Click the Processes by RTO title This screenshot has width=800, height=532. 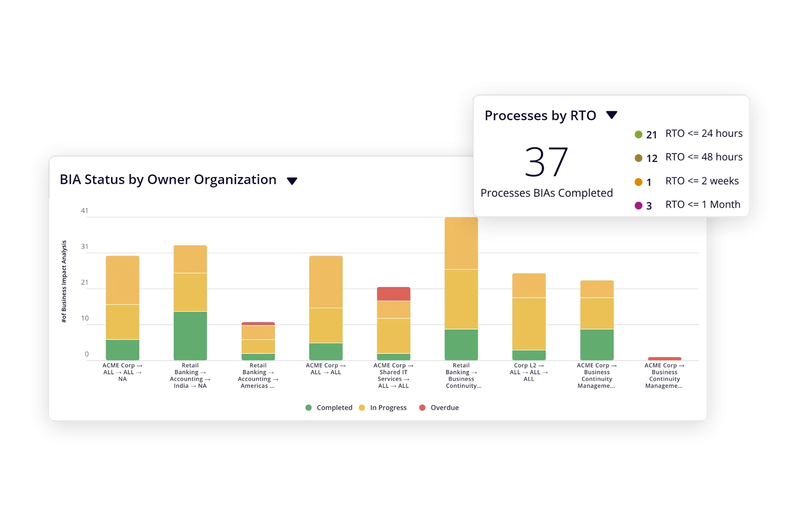540,115
